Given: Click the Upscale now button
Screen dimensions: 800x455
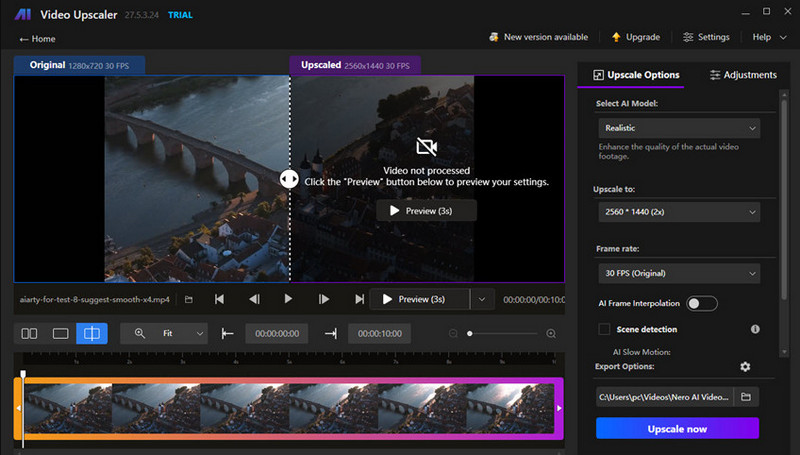Looking at the screenshot, I should point(677,428).
